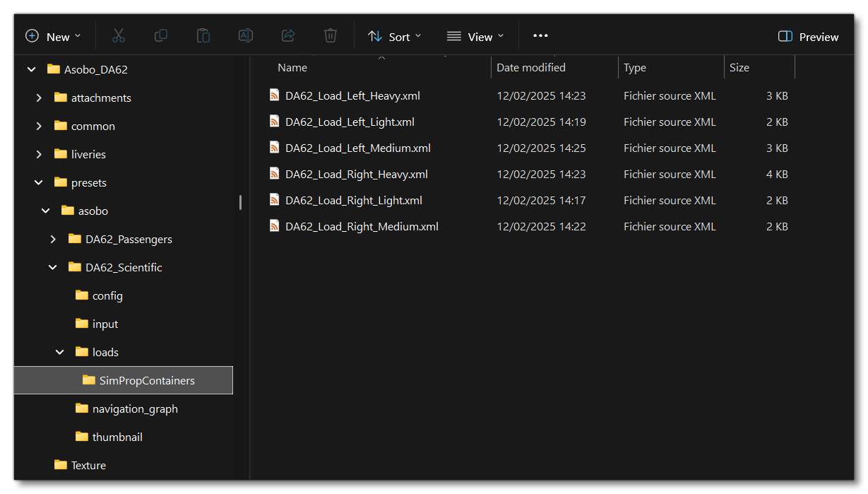This screenshot has height=494, width=868.
Task: Select the Rename icon in the toolbar
Action: coord(245,35)
